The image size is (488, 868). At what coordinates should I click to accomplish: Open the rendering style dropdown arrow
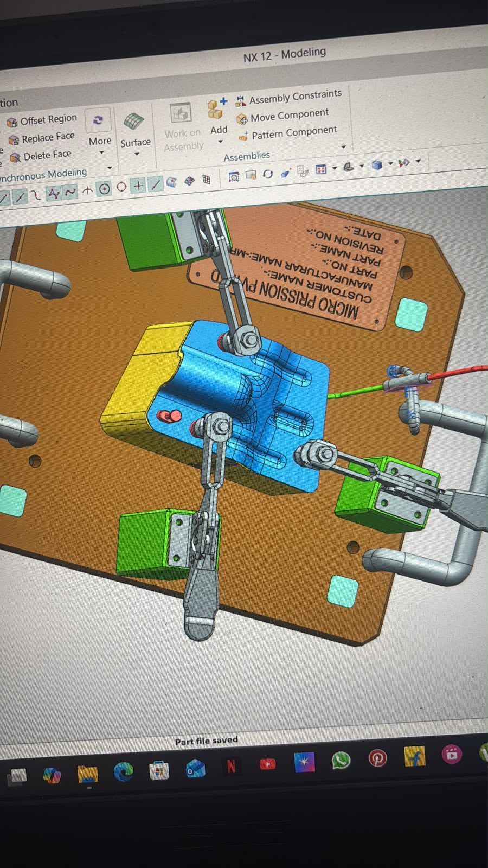[x=390, y=163]
